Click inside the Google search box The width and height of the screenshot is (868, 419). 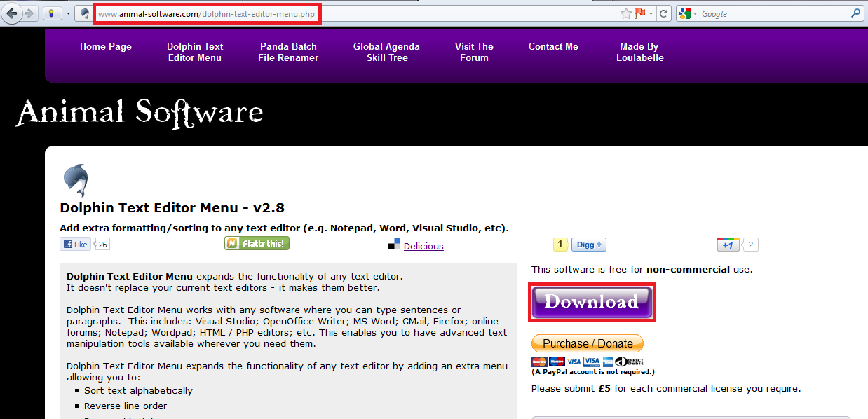point(773,13)
